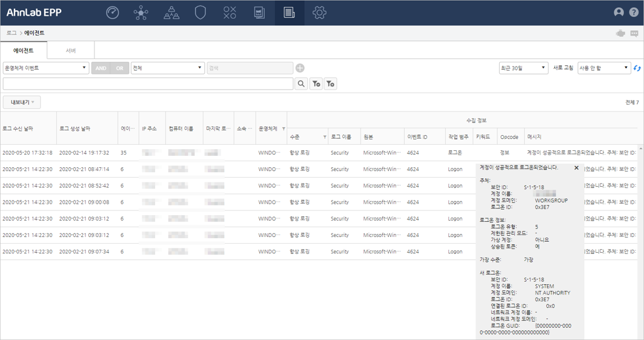Click the report document icon
The image size is (644, 340).
coord(259,13)
